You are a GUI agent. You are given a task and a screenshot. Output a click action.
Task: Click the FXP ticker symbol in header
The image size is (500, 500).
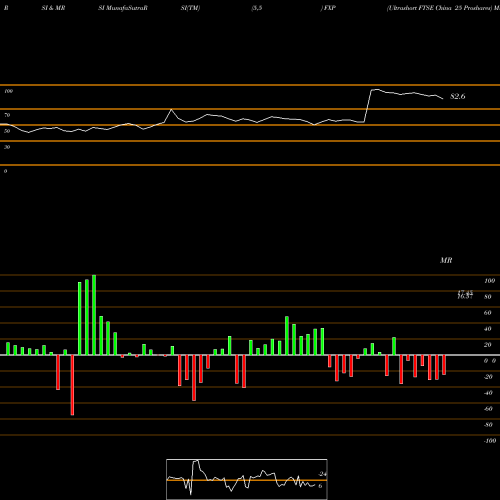pyautogui.click(x=329, y=8)
